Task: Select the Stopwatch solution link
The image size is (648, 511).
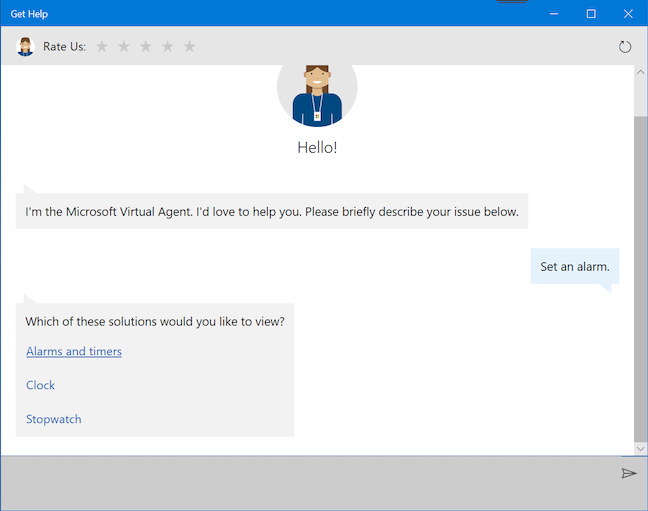Action: pyautogui.click(x=54, y=419)
